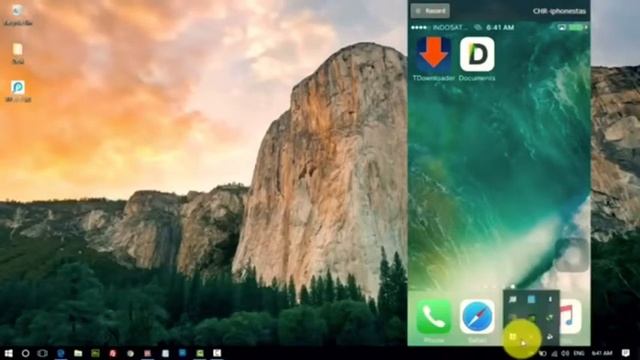This screenshot has width=640, height=360.
Task: Click the blue square icon in tray overflow popup
Action: pos(531,300)
